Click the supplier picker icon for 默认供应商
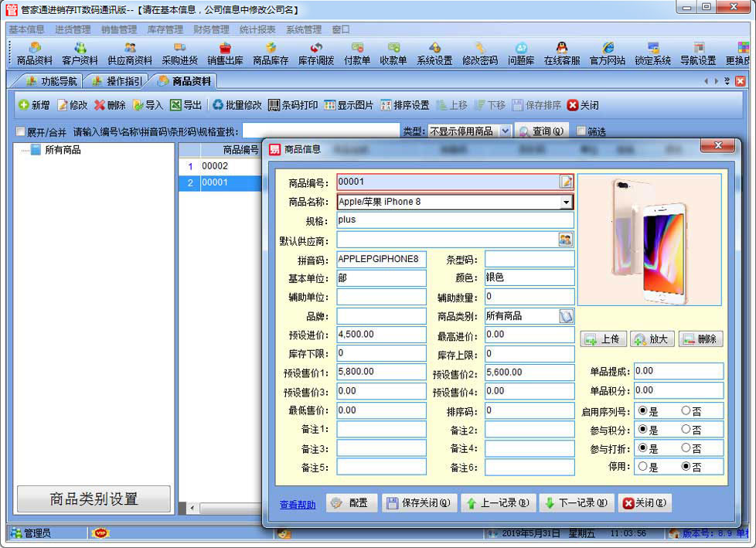This screenshot has width=756, height=548. click(566, 240)
